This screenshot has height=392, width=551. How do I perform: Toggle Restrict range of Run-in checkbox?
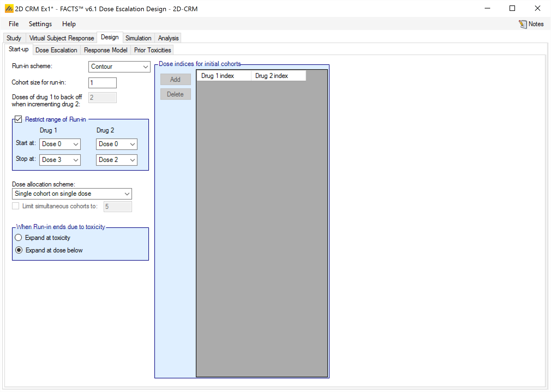click(19, 119)
